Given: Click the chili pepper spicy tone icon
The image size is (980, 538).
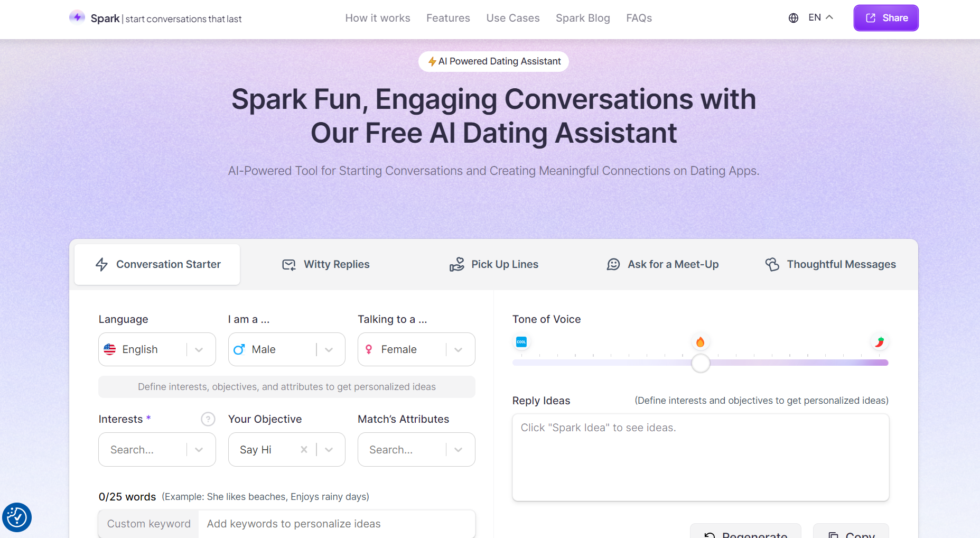Looking at the screenshot, I should pos(879,342).
